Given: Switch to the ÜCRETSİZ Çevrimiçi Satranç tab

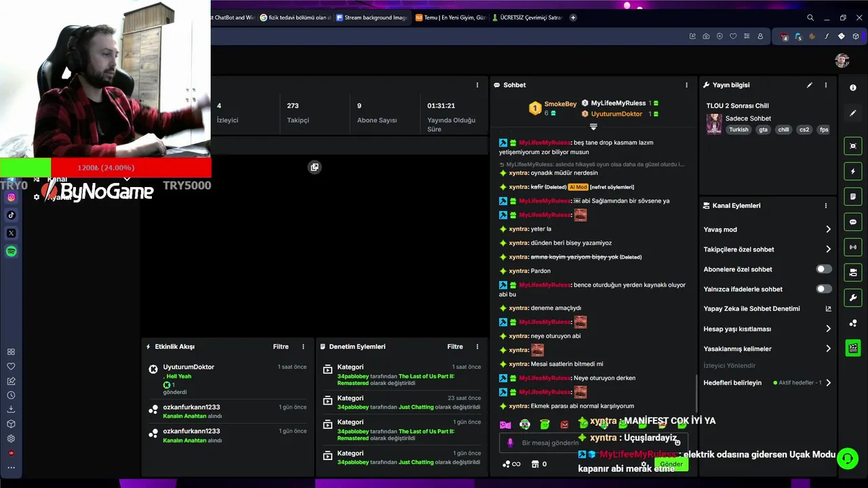Looking at the screenshot, I should point(527,18).
